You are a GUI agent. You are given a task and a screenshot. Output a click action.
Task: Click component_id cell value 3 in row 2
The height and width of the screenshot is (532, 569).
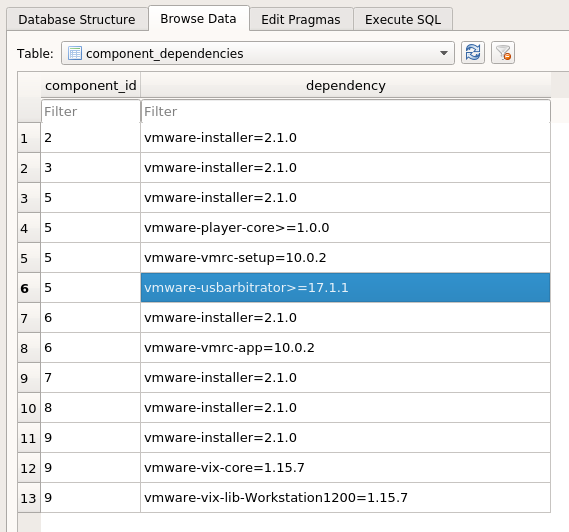pyautogui.click(x=91, y=168)
